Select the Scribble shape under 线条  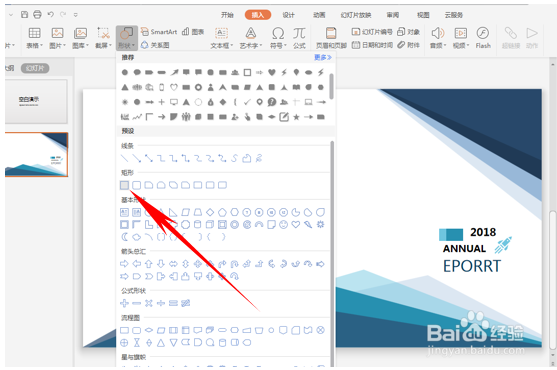point(259,158)
